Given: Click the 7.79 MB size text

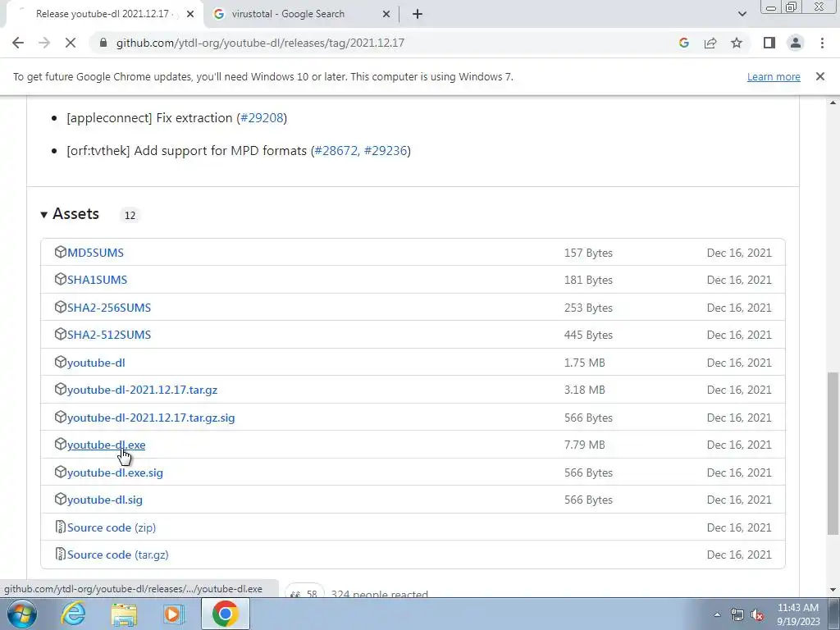Looking at the screenshot, I should pos(584,445).
